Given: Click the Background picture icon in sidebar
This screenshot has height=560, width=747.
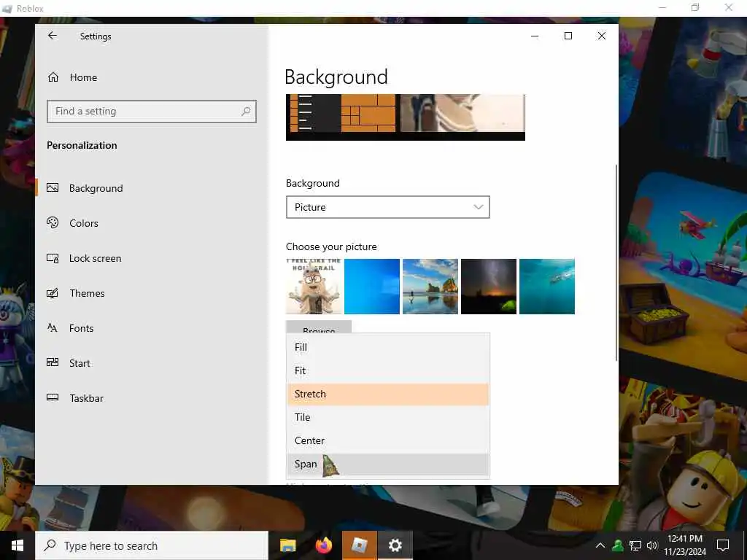Looking at the screenshot, I should (53, 188).
